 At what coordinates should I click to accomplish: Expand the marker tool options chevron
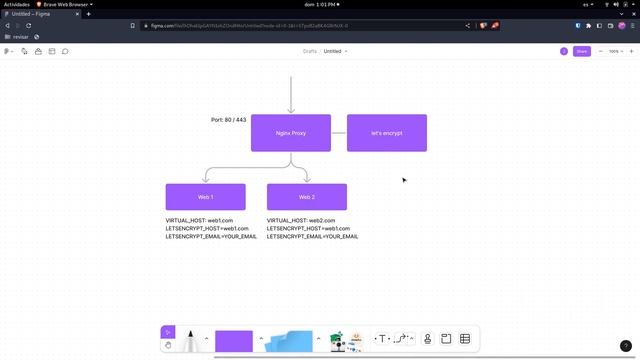(207, 338)
